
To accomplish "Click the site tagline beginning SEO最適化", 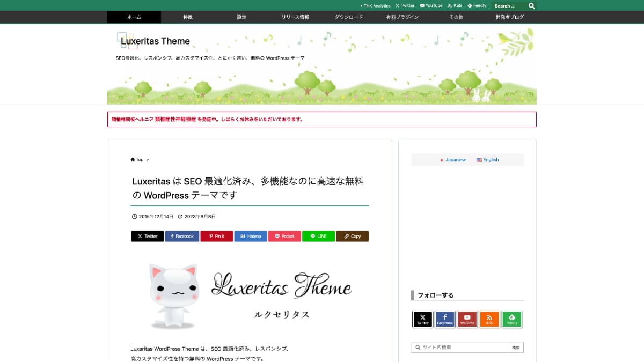I will click(x=210, y=58).
